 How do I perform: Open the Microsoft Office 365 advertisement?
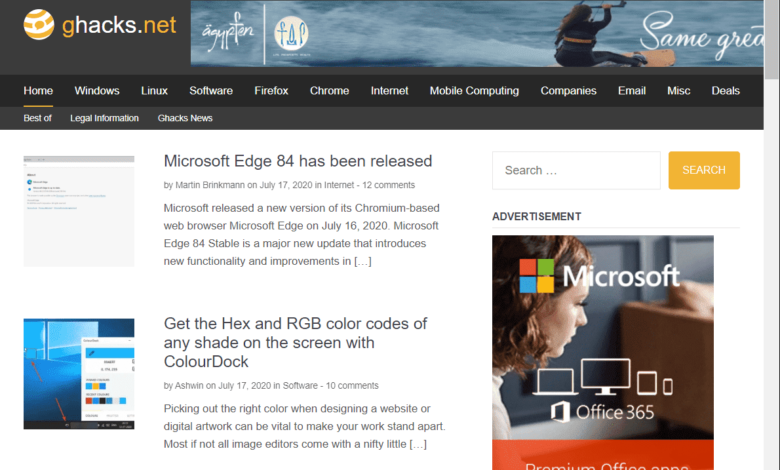[x=603, y=353]
